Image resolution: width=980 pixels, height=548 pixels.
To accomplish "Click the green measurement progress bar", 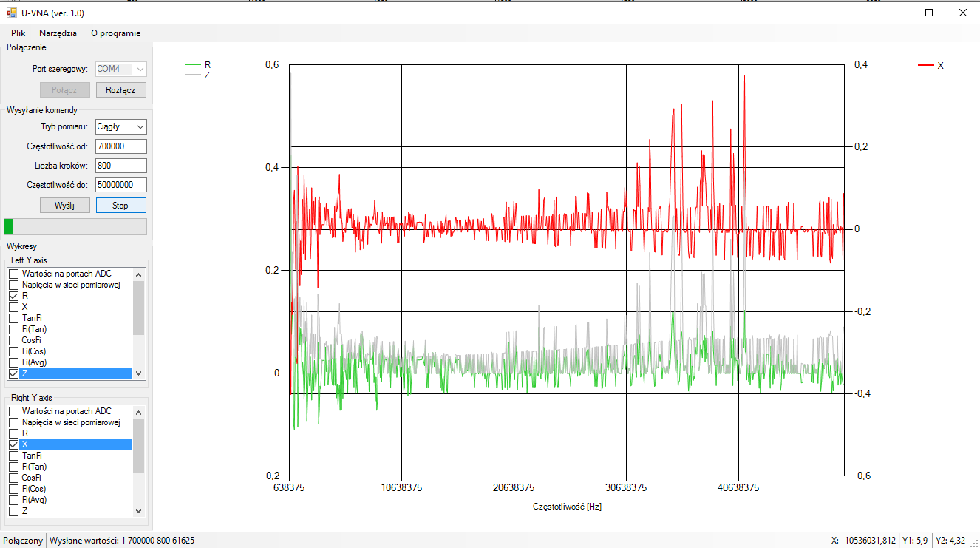I will 75,226.
